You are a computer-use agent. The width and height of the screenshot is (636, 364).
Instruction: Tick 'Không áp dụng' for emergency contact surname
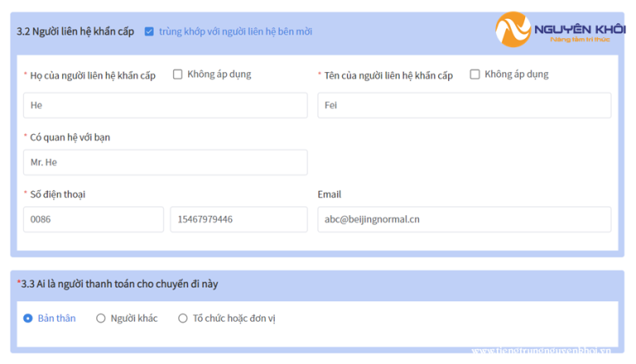click(x=178, y=74)
